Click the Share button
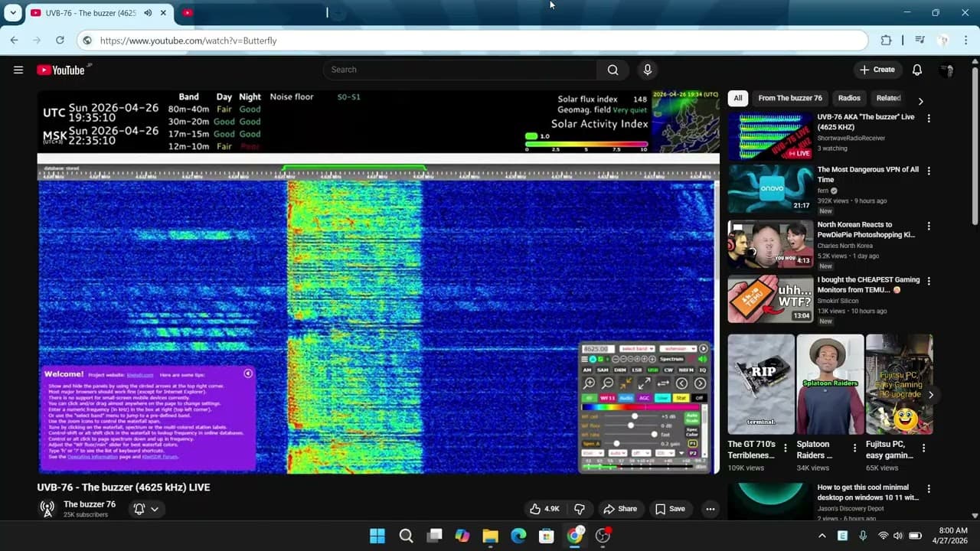Image resolution: width=980 pixels, height=551 pixels. [620, 509]
